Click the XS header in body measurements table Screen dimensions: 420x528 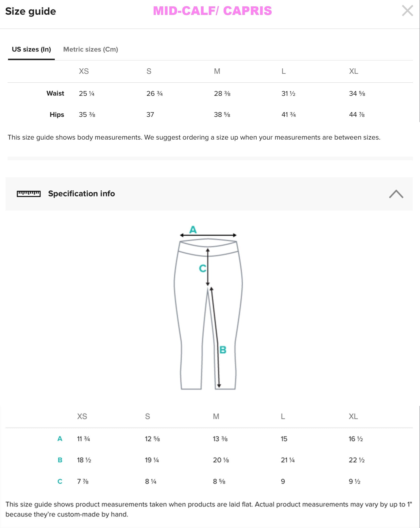pyautogui.click(x=84, y=71)
